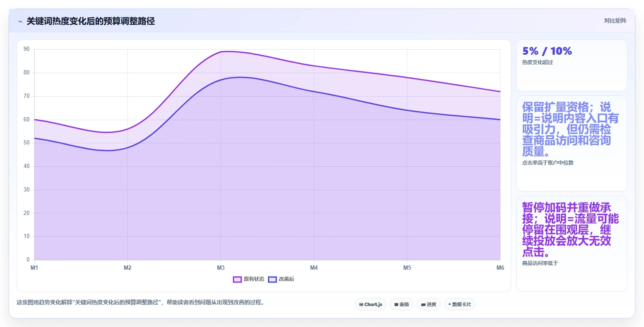Click the chart description sentence below the chart

tap(140, 302)
